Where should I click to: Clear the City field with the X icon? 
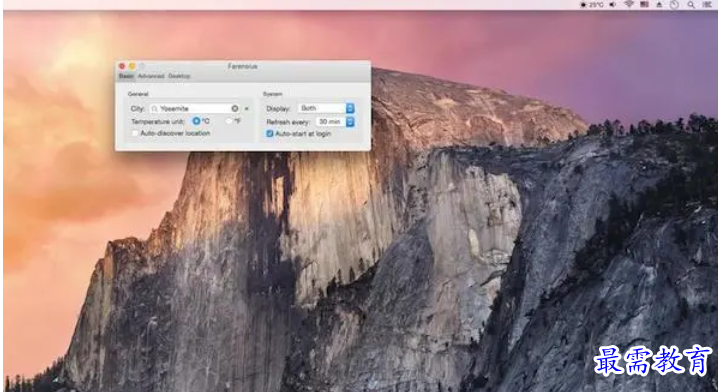pyautogui.click(x=235, y=109)
